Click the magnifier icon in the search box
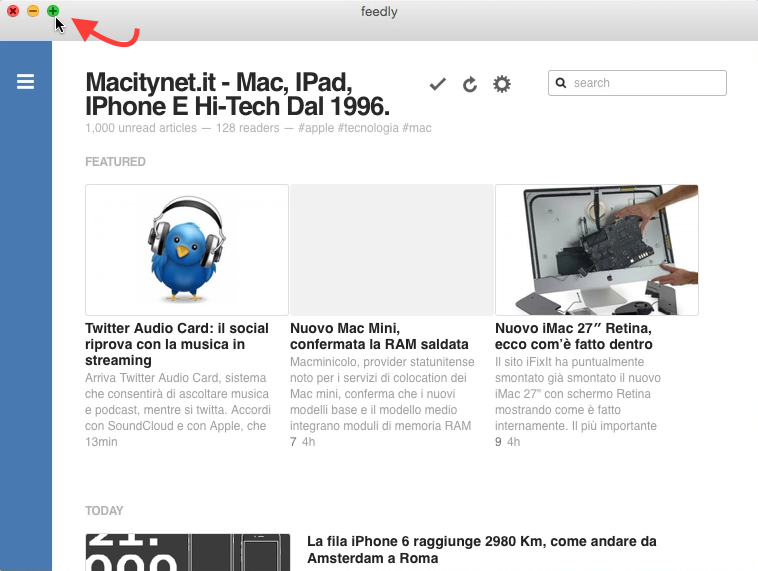Viewport: 758px width, 571px height. click(561, 83)
